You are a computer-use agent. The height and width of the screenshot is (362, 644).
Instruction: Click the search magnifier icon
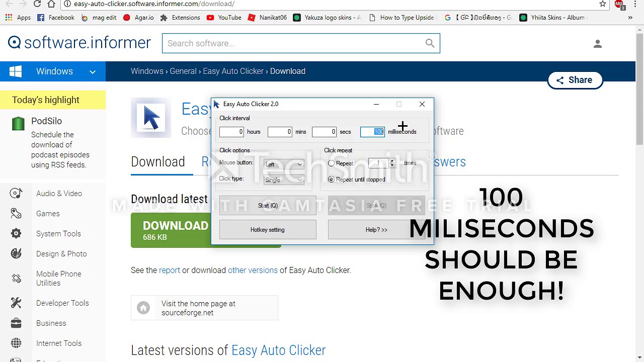430,43
